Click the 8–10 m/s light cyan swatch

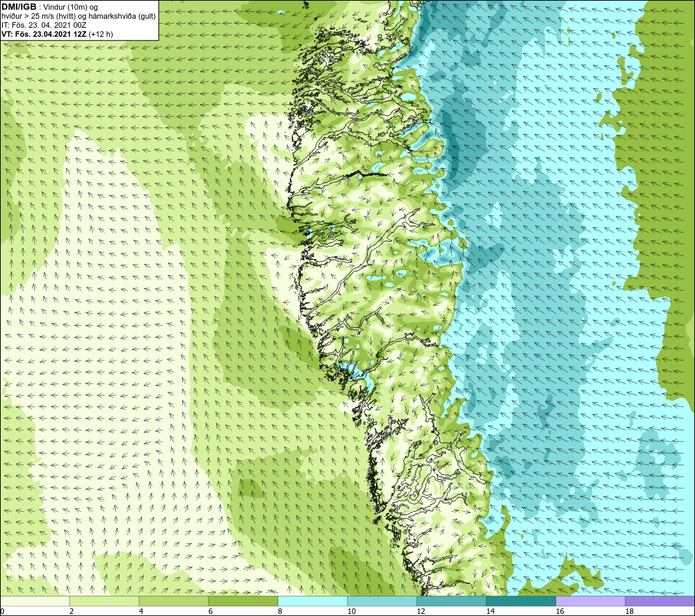pos(313,601)
